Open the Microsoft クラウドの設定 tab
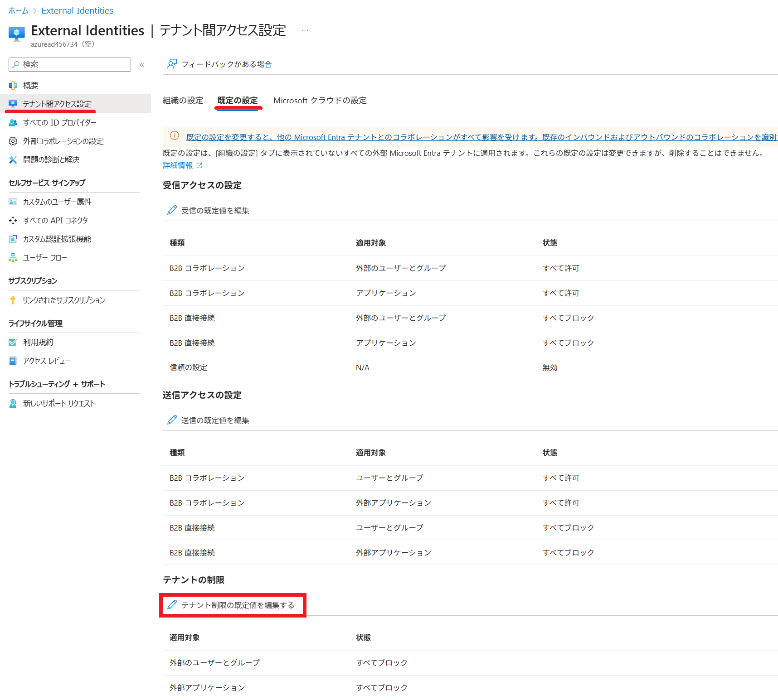Screen dimensions: 778x700 (x=320, y=100)
